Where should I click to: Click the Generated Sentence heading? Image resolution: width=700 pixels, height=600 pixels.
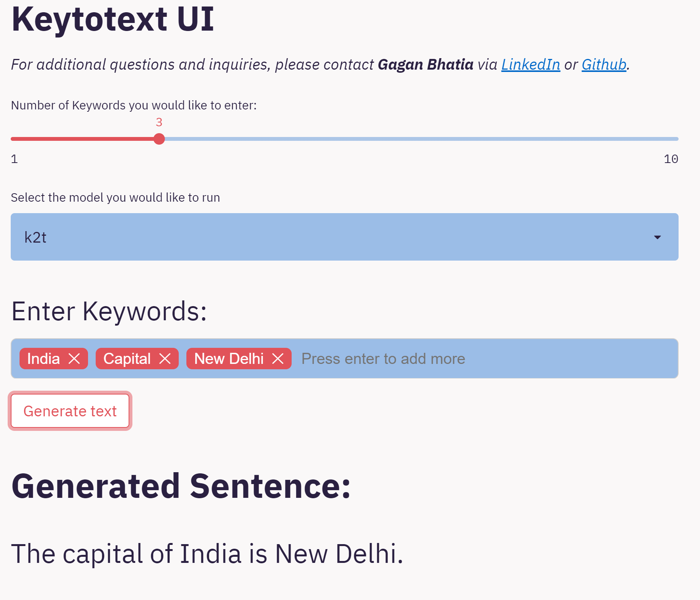pos(181,486)
